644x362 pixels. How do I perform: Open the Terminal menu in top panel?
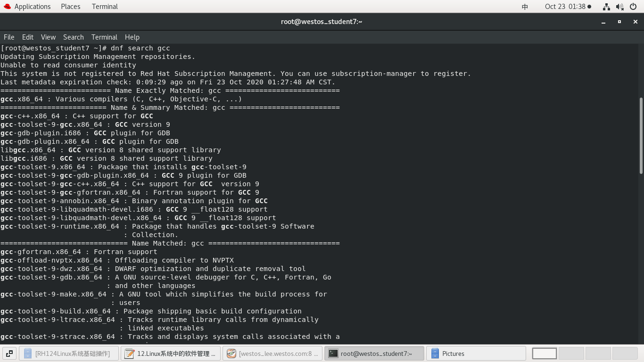[105, 7]
